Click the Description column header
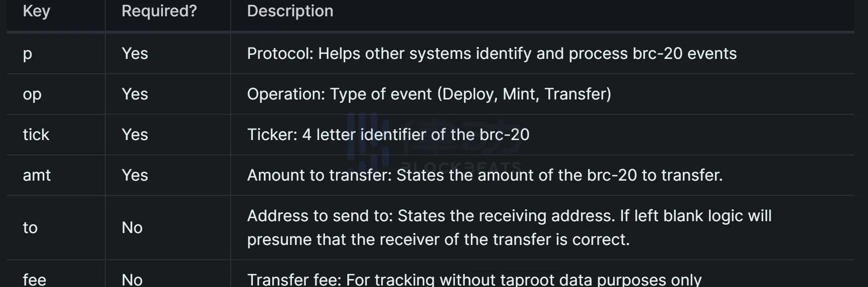868x287 pixels. [x=290, y=11]
